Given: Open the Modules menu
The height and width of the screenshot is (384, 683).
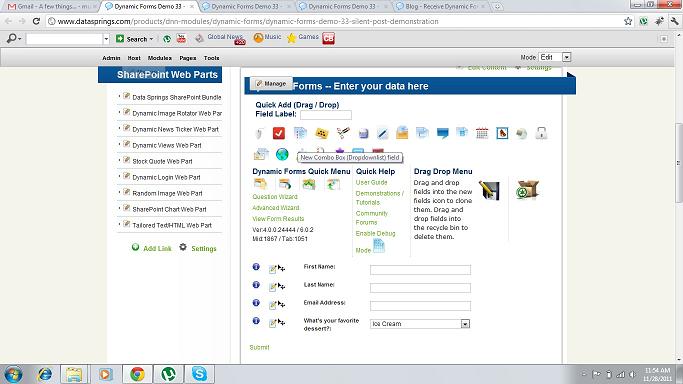Looking at the screenshot, I should [159, 58].
